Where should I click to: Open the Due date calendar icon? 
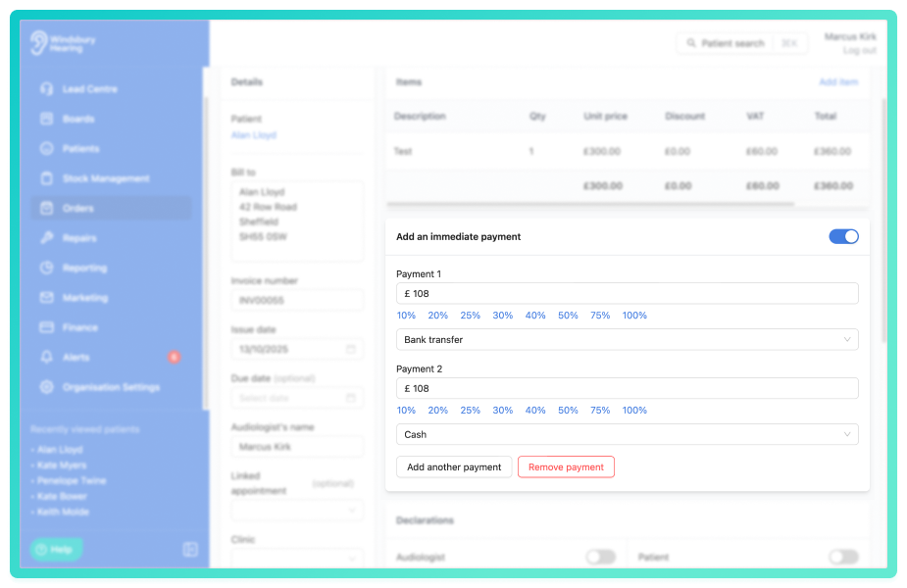(350, 398)
